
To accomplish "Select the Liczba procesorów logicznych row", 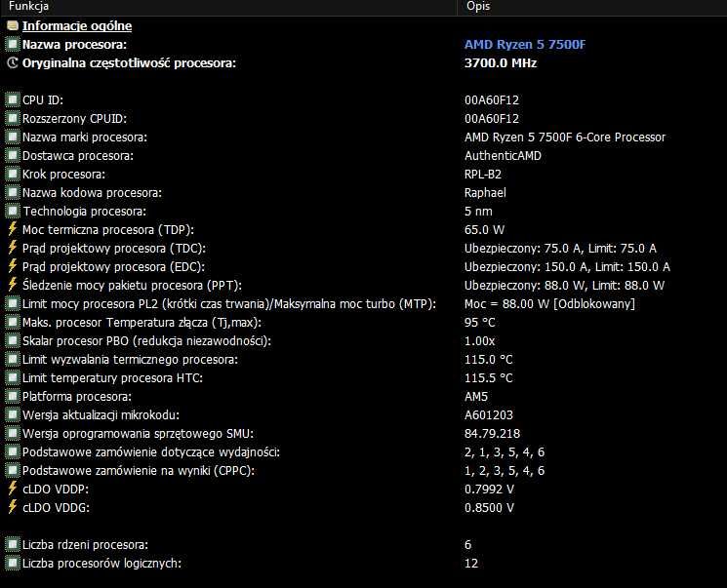I will [x=101, y=563].
